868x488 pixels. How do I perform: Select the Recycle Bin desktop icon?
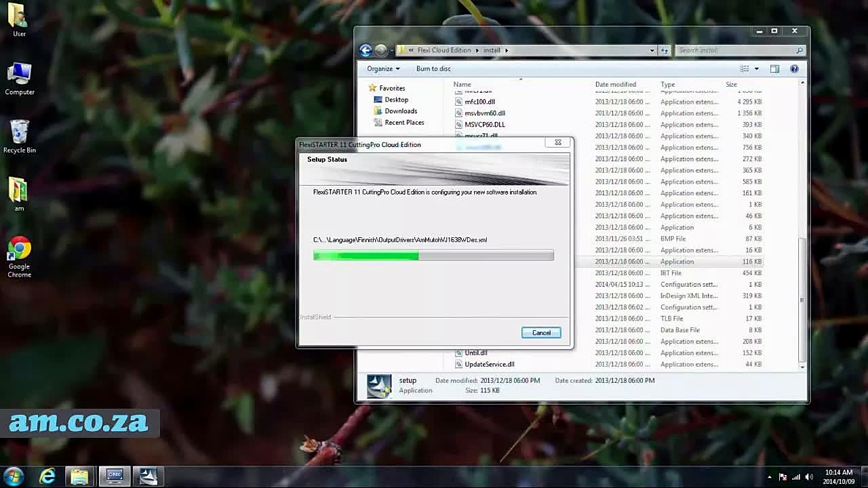pos(19,136)
